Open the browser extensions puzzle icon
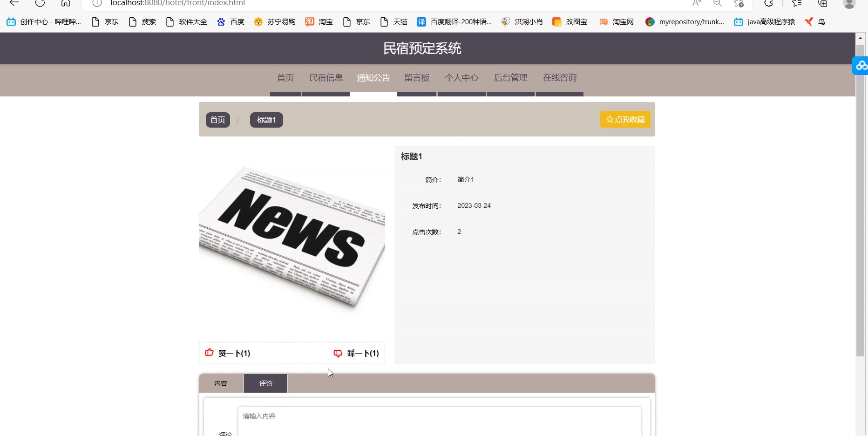868x436 pixels. pyautogui.click(x=769, y=3)
